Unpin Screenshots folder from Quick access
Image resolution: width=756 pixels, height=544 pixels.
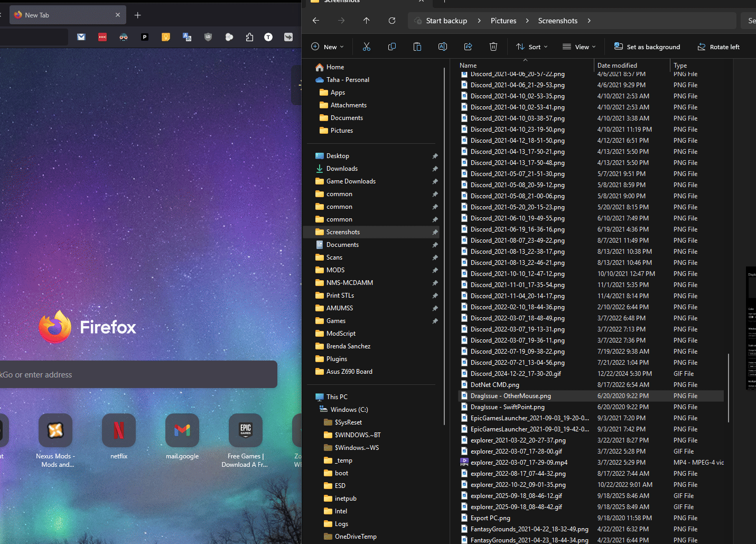[435, 232]
